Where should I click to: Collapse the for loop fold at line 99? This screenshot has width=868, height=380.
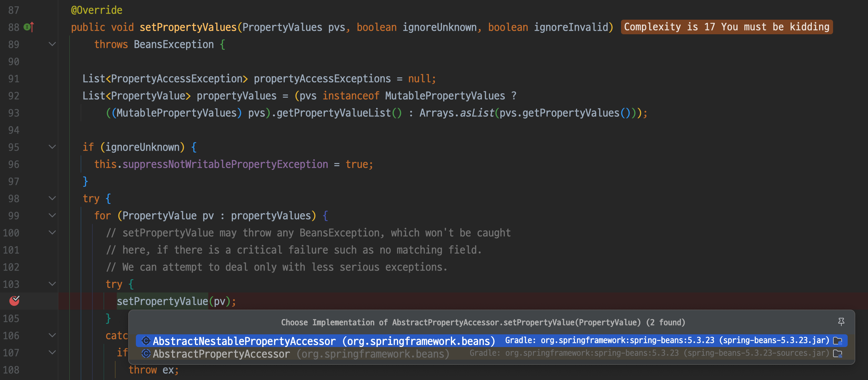point(52,215)
